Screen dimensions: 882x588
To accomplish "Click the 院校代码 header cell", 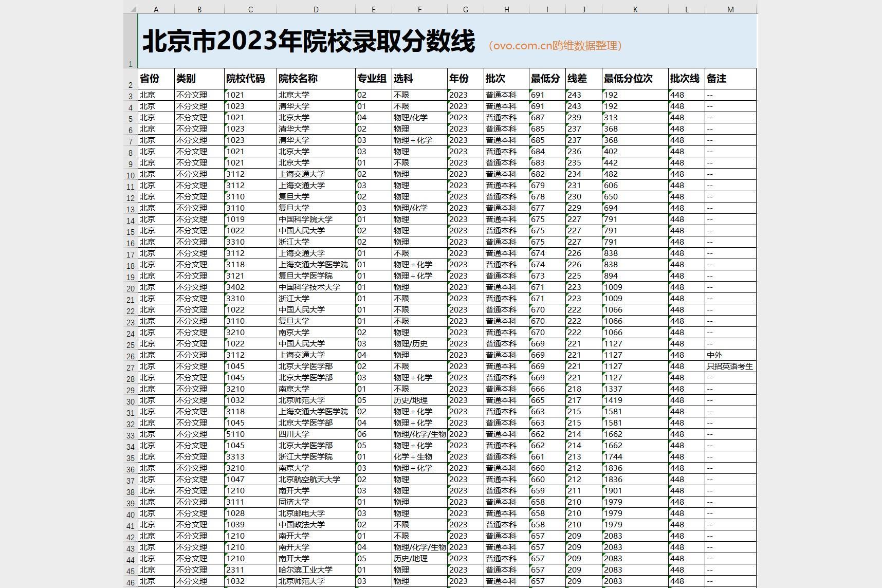I will (x=250, y=79).
